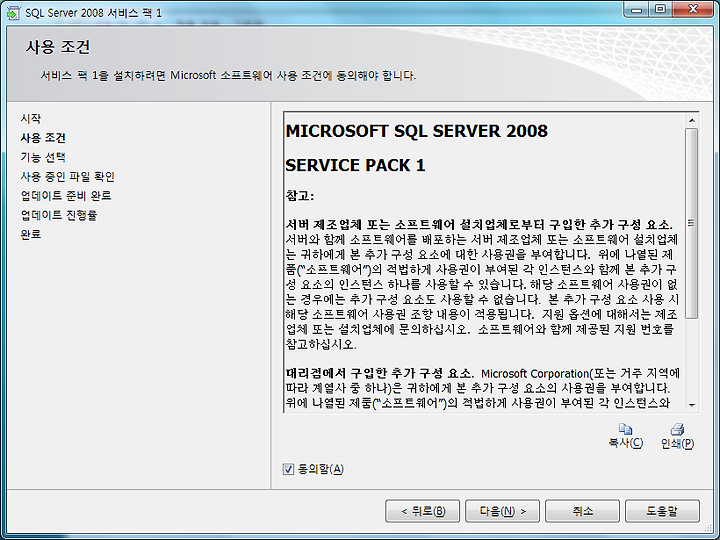Select the 시작 step in sidebar
The width and height of the screenshot is (720, 540).
[x=31, y=118]
